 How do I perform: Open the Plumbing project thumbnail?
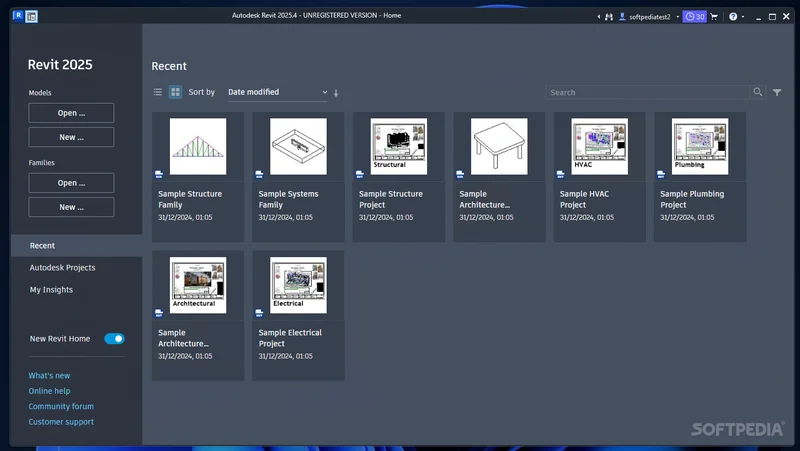coord(700,146)
